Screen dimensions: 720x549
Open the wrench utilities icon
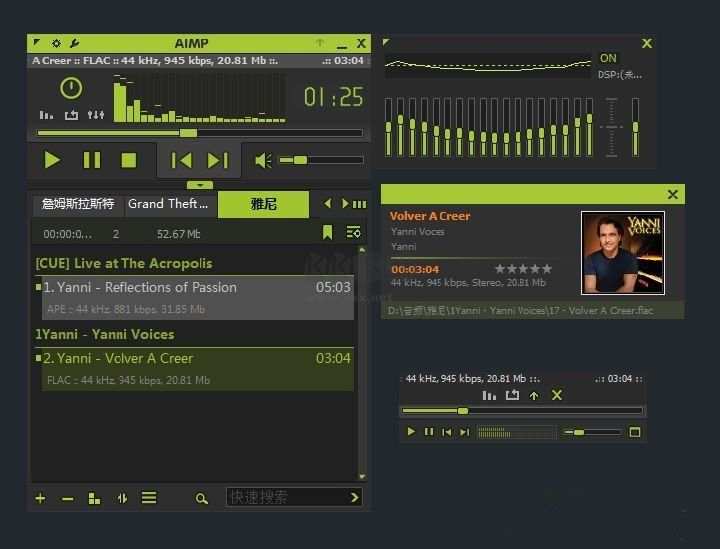[74, 43]
